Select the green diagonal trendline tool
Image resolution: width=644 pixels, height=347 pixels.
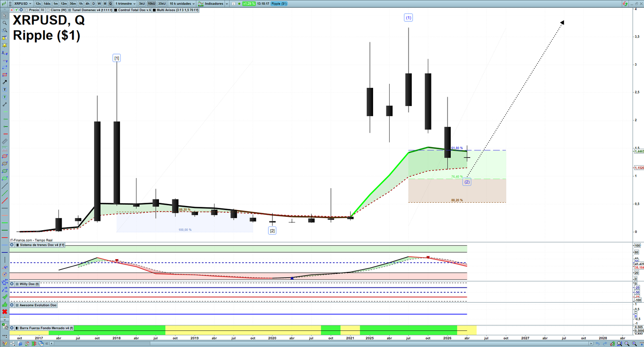(4, 193)
